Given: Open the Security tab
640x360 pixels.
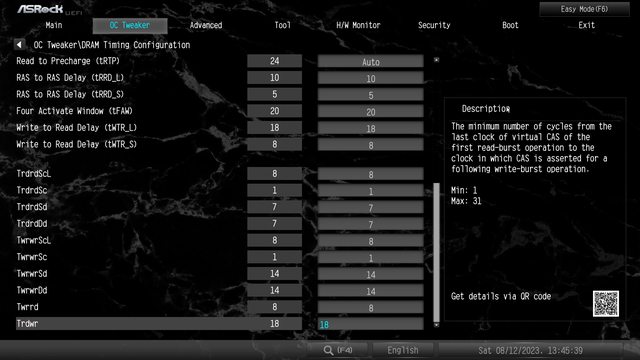Looking at the screenshot, I should [434, 25].
